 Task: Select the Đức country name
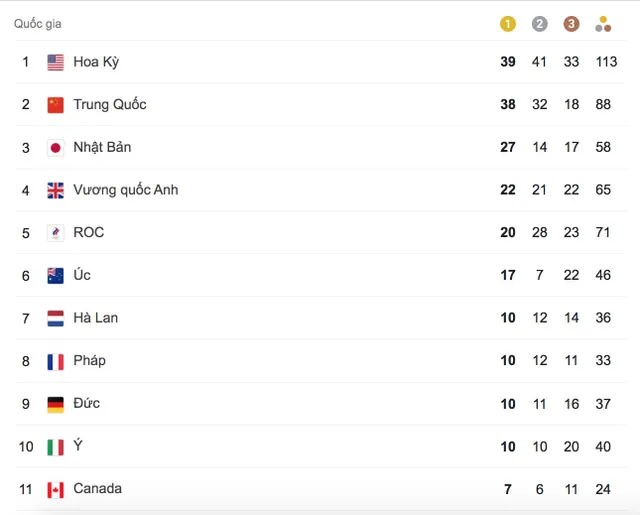(87, 403)
